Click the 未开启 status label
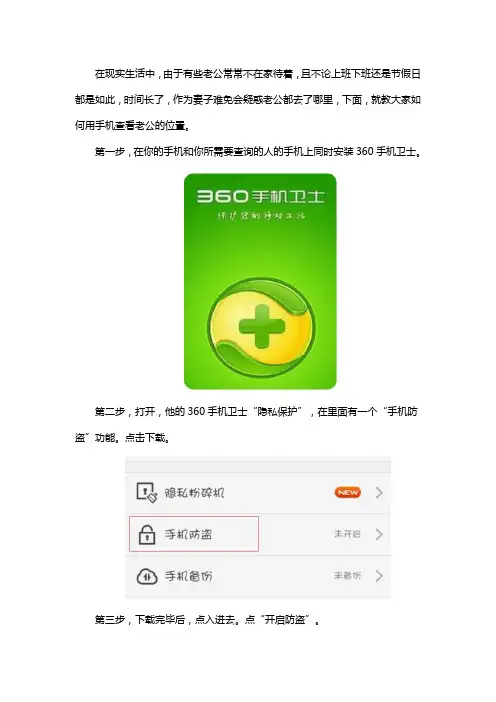 click(347, 534)
